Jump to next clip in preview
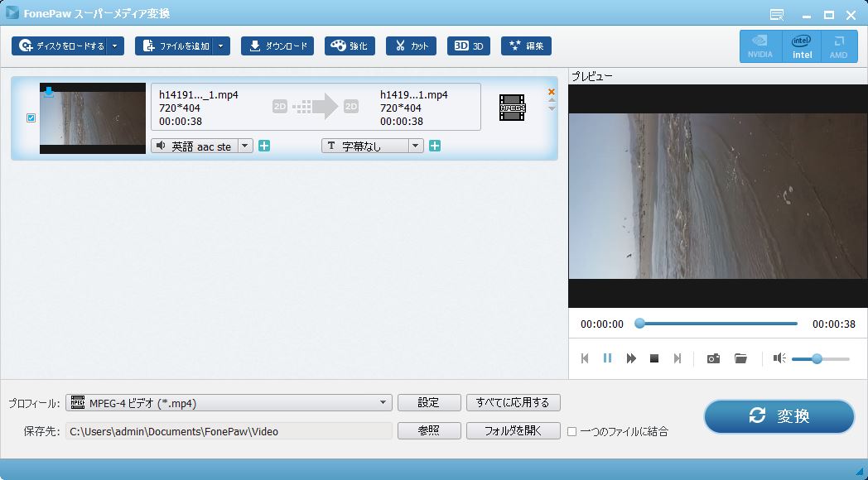Image resolution: width=868 pixels, height=480 pixels. coord(677,358)
